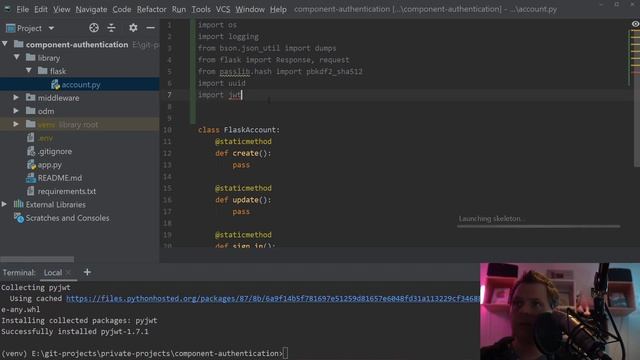Click the Launching skeleton progress bar

(x=538, y=226)
